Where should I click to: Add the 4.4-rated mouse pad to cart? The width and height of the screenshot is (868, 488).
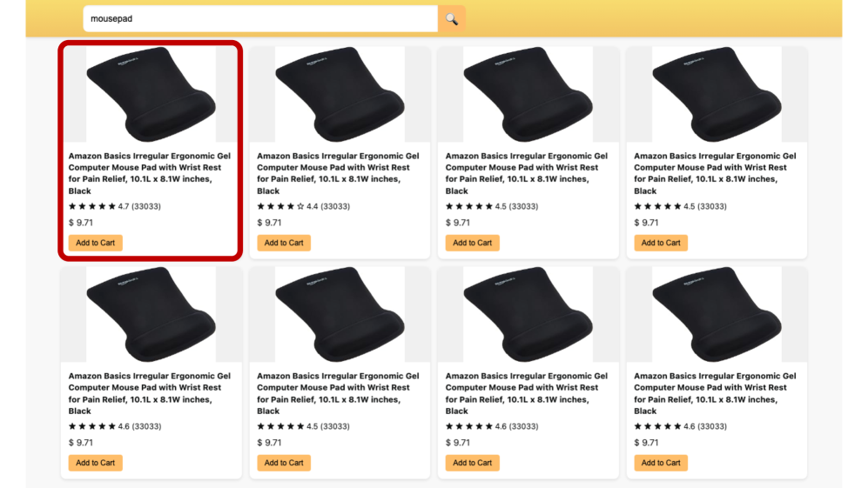coord(284,243)
